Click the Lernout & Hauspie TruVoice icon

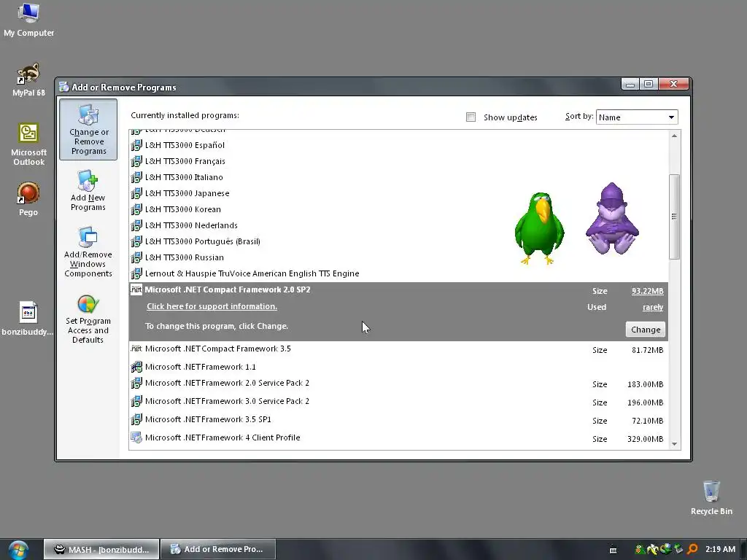(x=136, y=273)
